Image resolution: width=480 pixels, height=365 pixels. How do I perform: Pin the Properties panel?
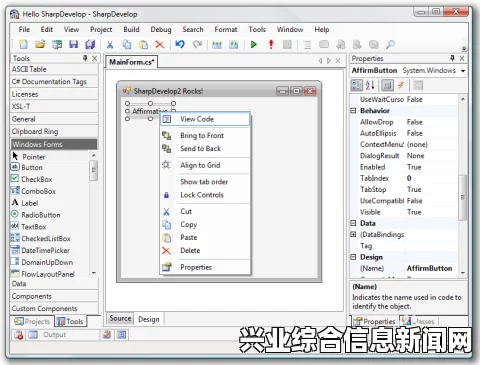[x=452, y=58]
